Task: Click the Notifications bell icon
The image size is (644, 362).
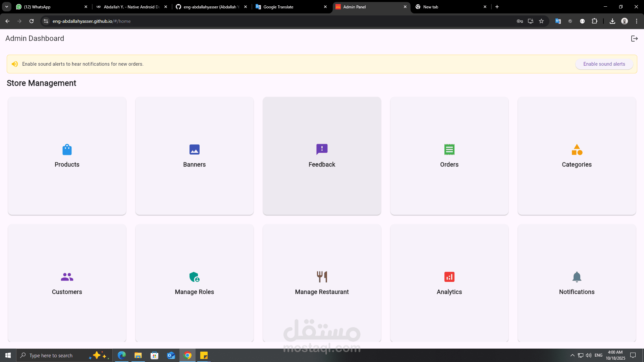Action: pos(577,277)
